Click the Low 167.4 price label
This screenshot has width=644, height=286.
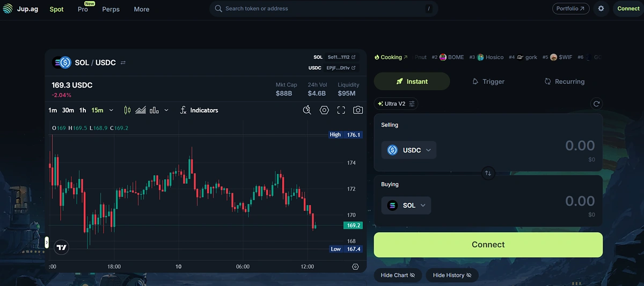[346, 249]
